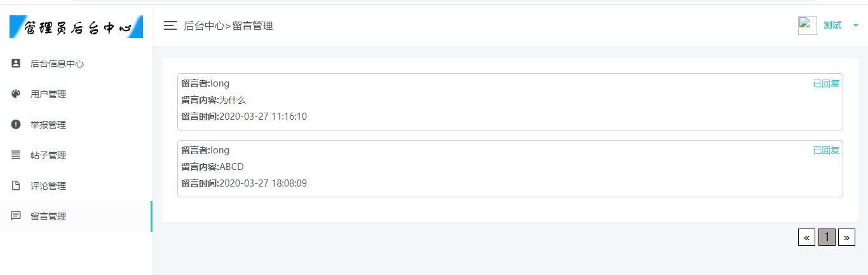Click the 举报管理 exclamation icon
The height and width of the screenshot is (275, 868).
click(x=16, y=125)
